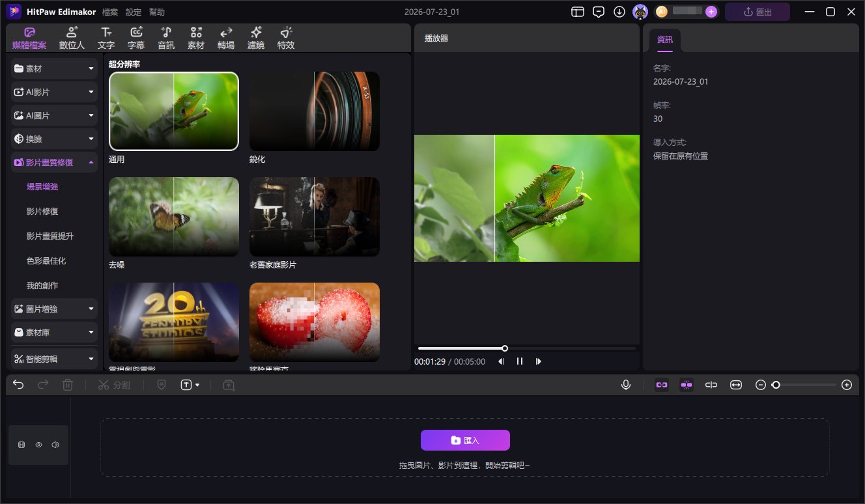
Task: Open the text tool dropdown arrow in timeline toolbar
Action: [197, 385]
